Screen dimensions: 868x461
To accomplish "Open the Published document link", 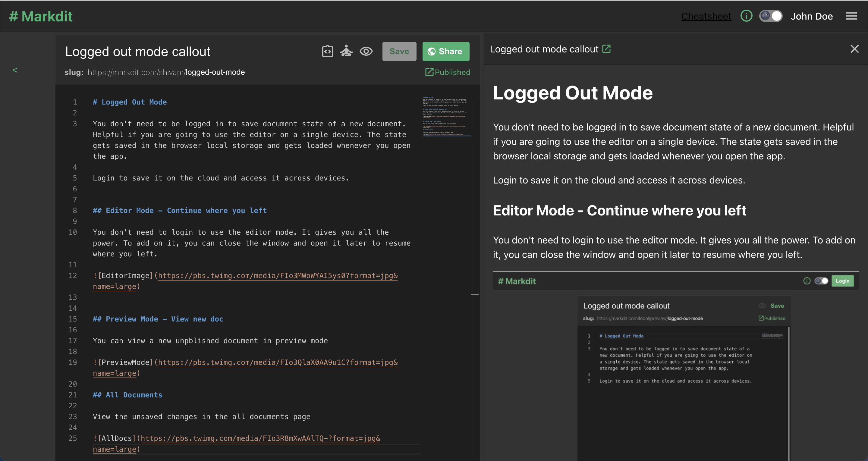I will pos(448,72).
